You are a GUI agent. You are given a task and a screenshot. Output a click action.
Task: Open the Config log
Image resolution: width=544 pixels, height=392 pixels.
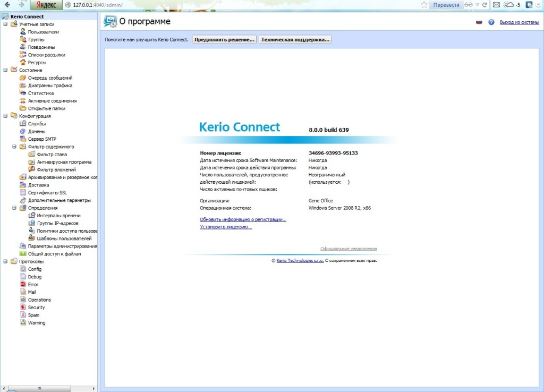pos(35,269)
